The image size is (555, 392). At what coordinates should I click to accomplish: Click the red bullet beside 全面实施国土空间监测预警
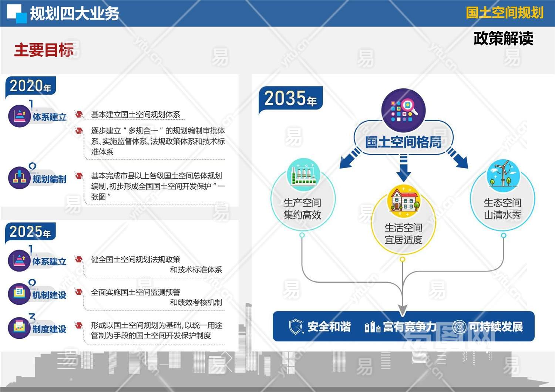pos(79,292)
